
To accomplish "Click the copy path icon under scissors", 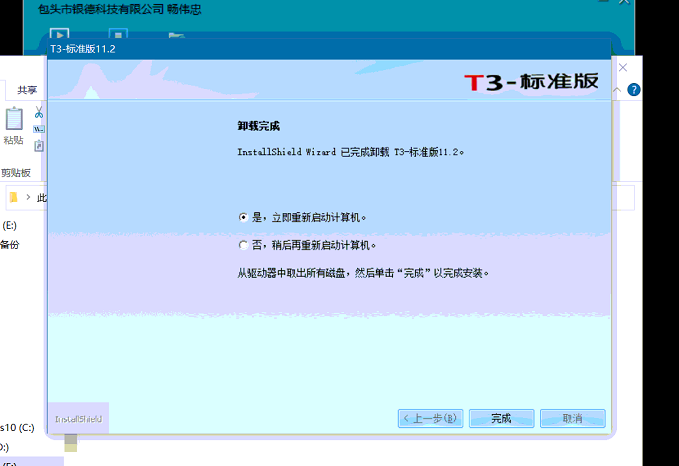I will pos(39,129).
